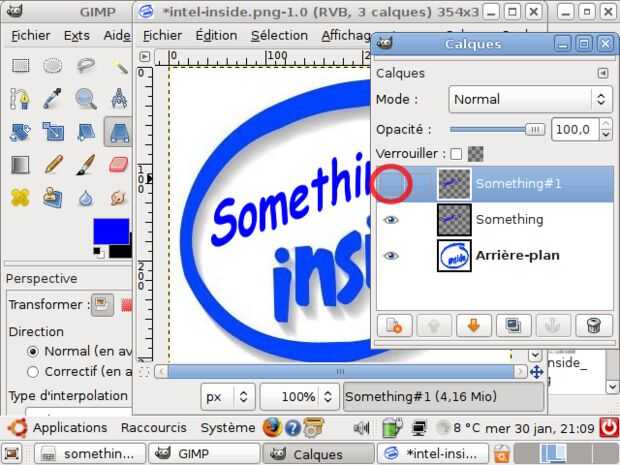Open the Mode dropdown set to Normal

click(x=531, y=99)
